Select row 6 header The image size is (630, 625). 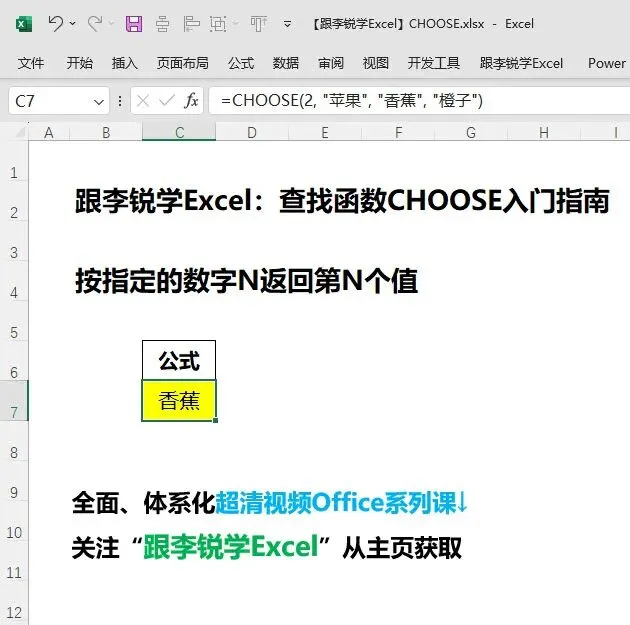pos(14,361)
